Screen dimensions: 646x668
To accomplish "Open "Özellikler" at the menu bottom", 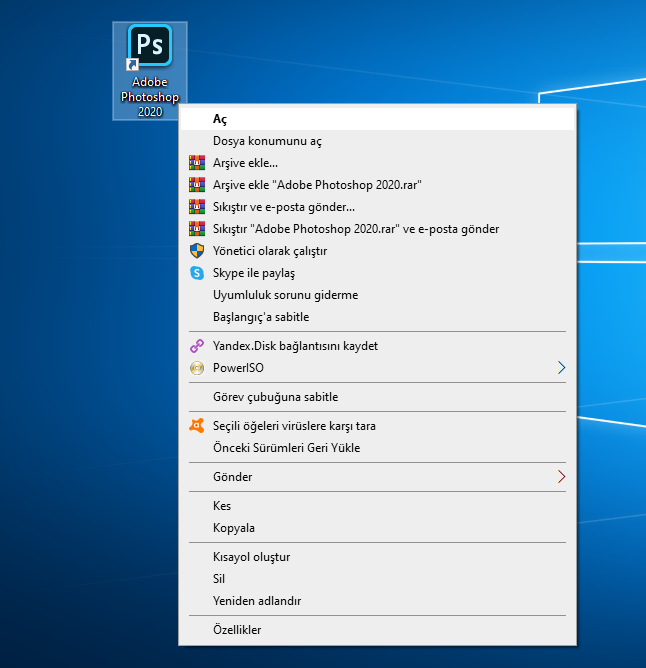I will (237, 630).
